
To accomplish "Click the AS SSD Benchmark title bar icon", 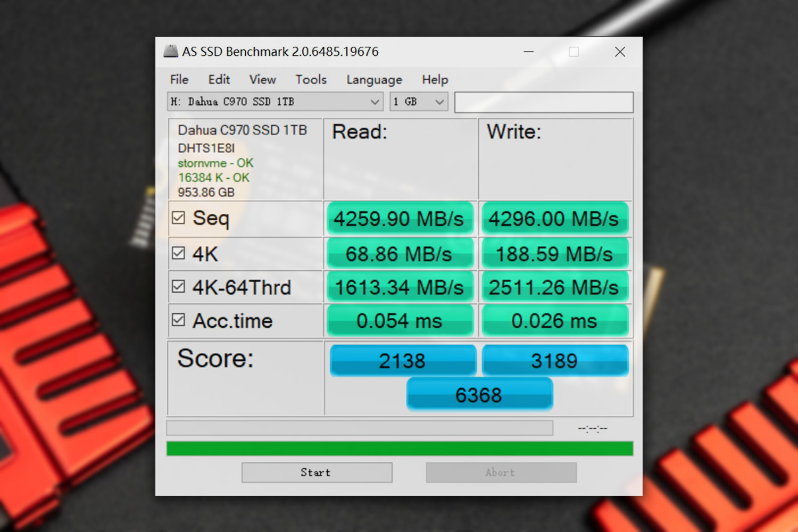I will (x=170, y=51).
